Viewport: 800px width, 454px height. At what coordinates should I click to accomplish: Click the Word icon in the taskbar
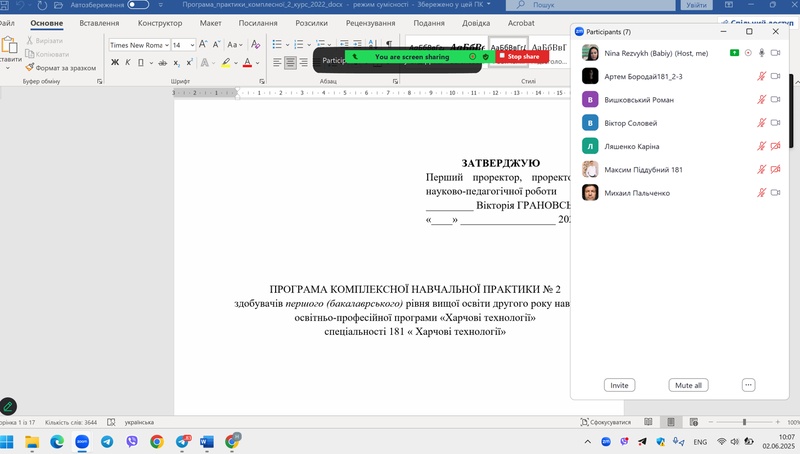[x=208, y=441]
